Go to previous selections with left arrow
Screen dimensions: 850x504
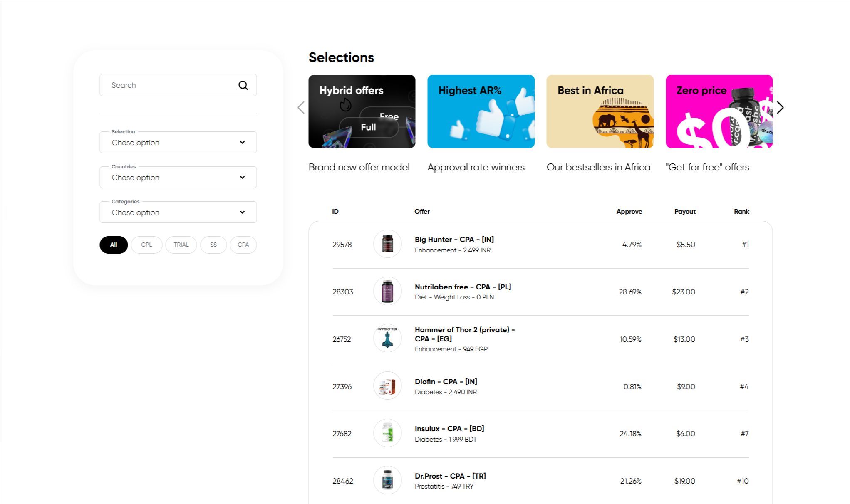(x=301, y=108)
